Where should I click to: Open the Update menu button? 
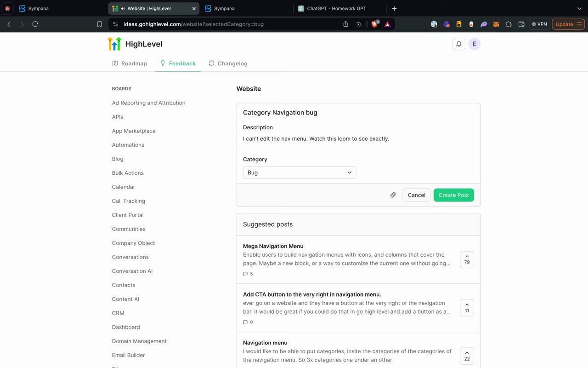[568, 24]
